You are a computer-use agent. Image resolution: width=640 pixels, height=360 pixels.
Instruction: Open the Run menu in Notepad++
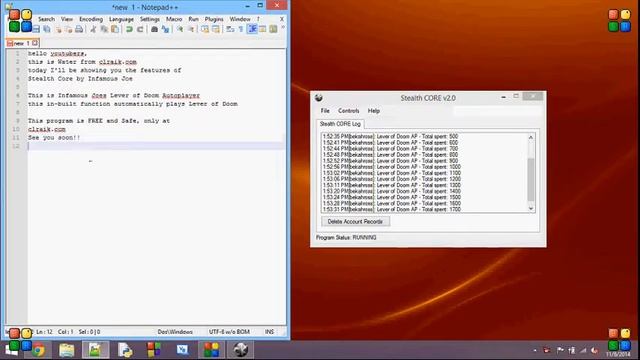click(193, 19)
